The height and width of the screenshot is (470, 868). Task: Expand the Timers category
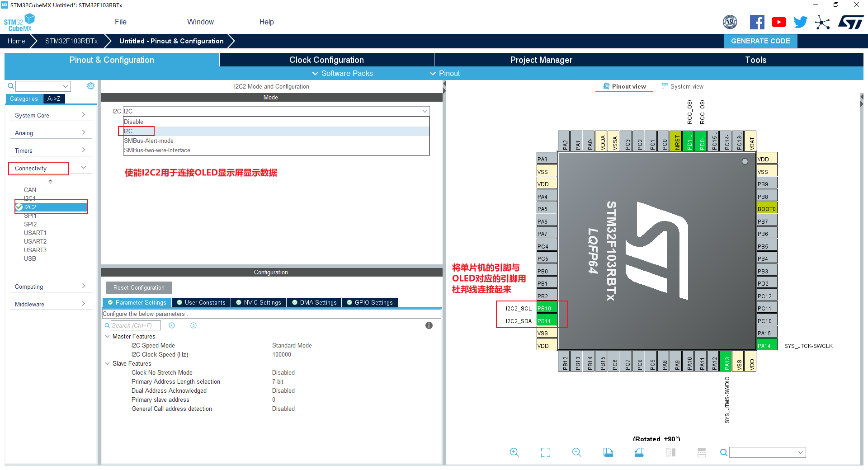point(50,150)
